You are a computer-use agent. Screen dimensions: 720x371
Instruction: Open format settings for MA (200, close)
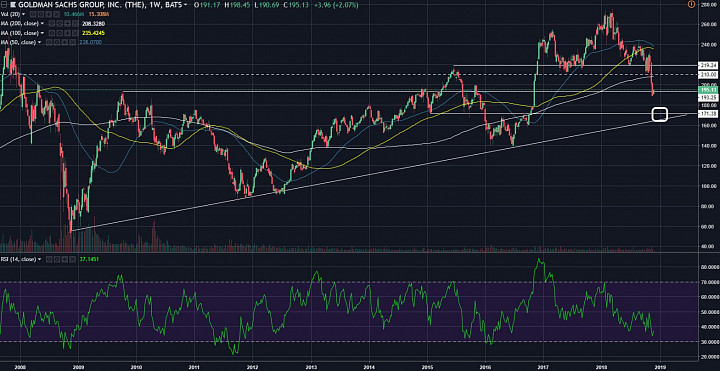[x=60, y=24]
